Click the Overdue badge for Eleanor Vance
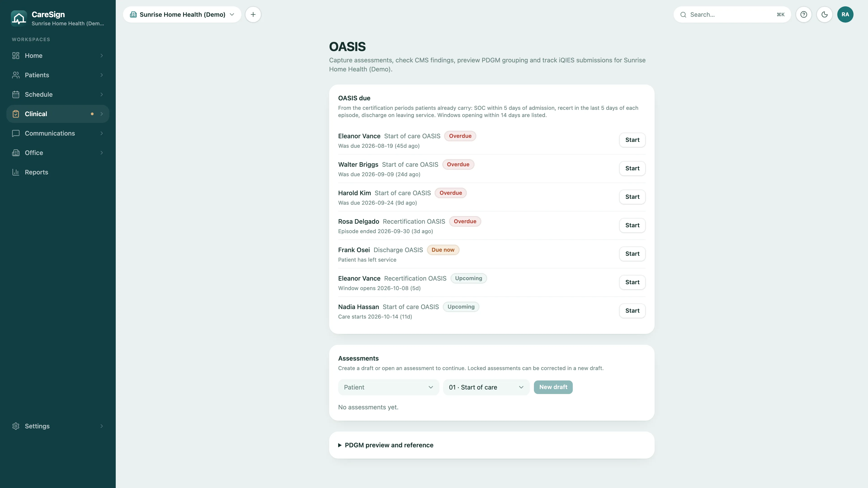The height and width of the screenshot is (488, 868). point(460,136)
